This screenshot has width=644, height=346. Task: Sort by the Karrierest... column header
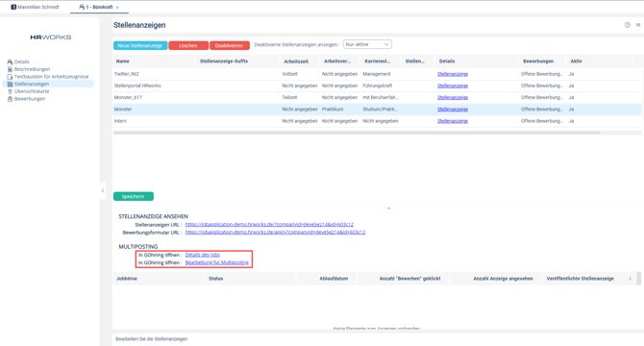pos(378,62)
